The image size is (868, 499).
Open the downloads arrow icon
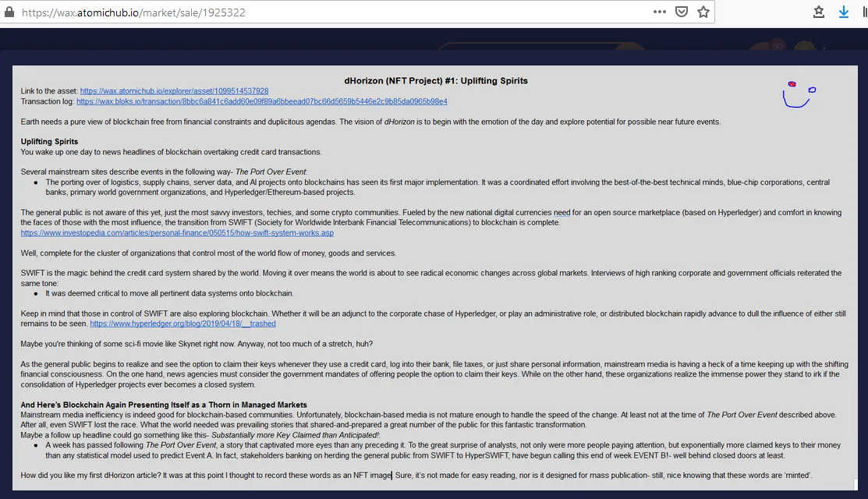(844, 12)
